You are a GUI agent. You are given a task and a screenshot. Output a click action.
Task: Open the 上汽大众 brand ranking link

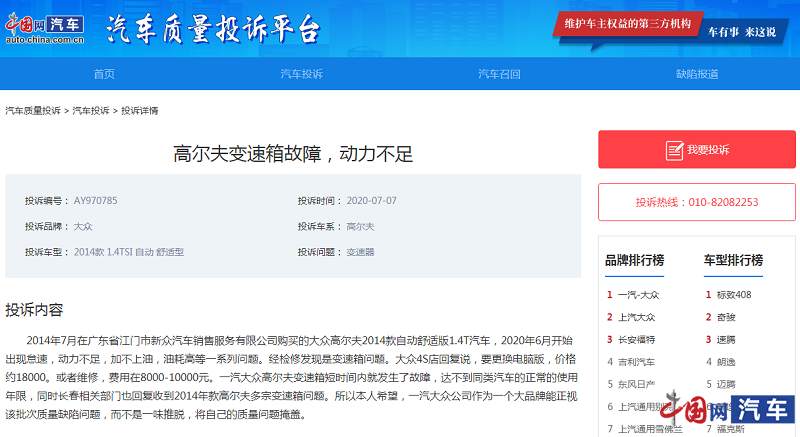[x=636, y=317]
